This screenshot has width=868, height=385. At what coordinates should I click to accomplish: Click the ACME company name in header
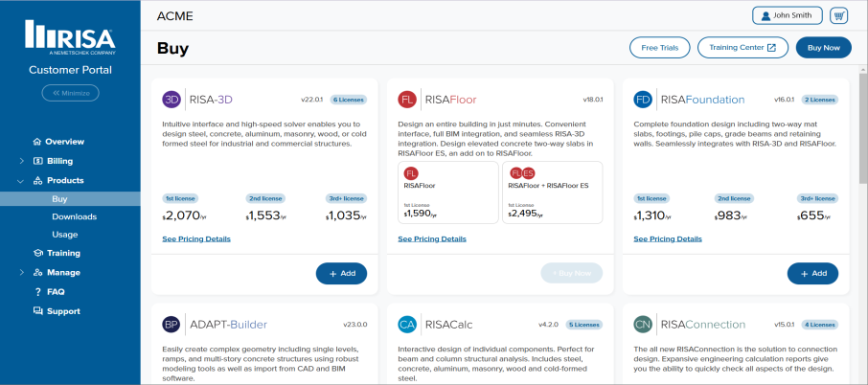click(x=175, y=16)
